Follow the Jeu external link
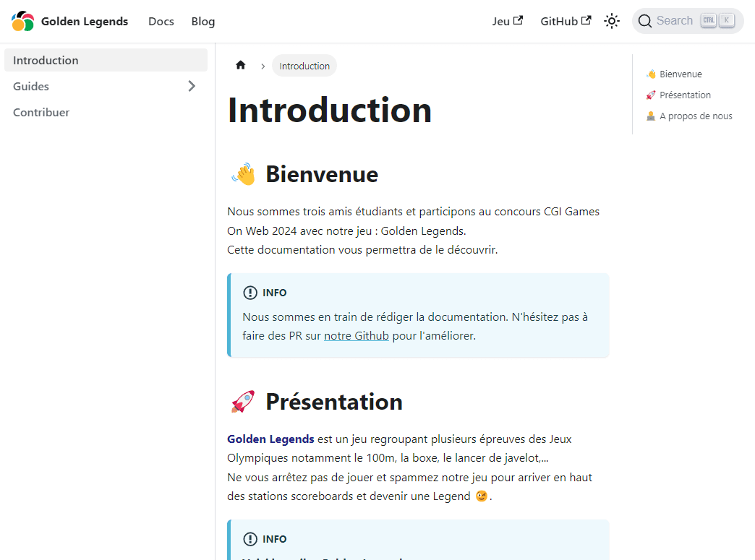 (x=508, y=21)
